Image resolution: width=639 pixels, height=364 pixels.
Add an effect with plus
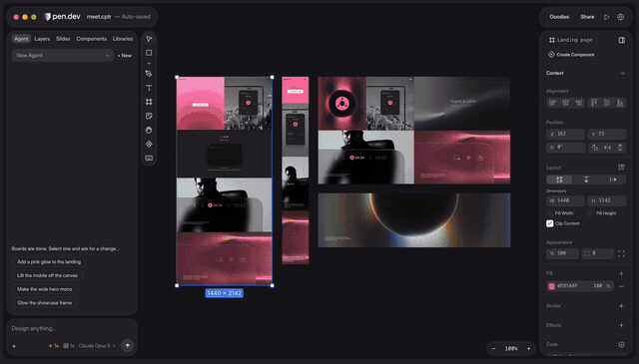621,325
